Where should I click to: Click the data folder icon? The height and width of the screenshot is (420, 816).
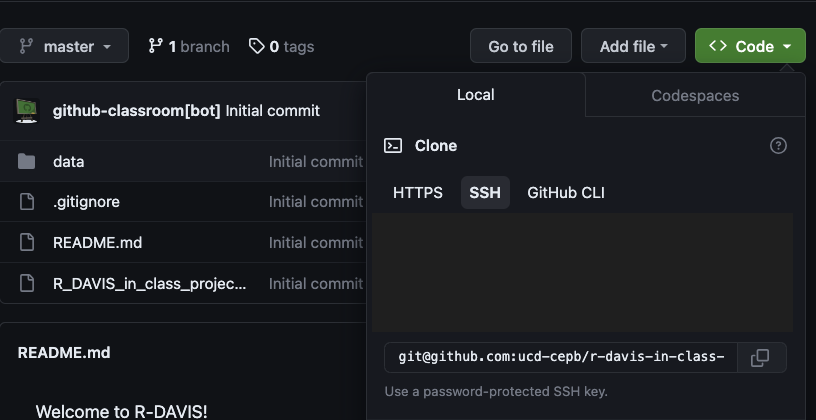(27, 162)
